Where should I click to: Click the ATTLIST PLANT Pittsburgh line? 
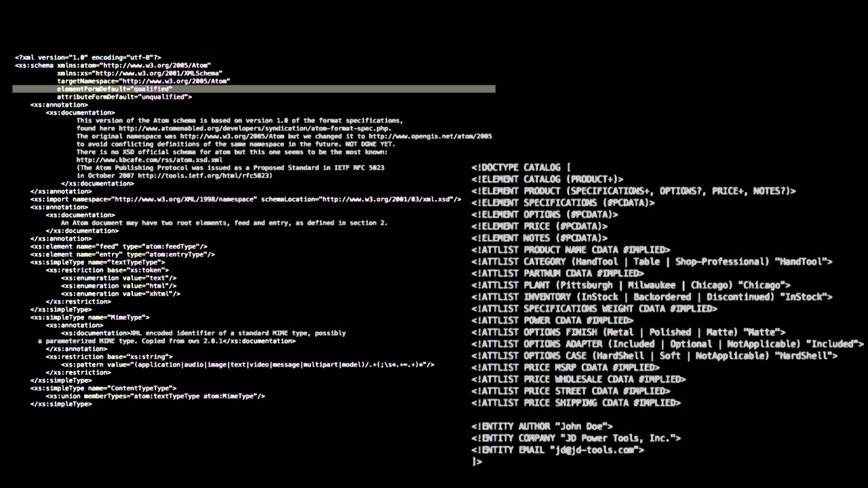coord(631,285)
